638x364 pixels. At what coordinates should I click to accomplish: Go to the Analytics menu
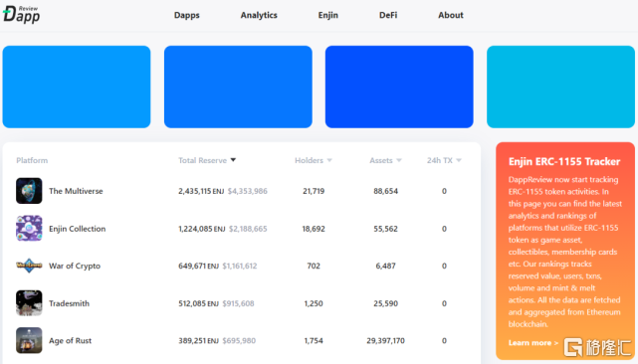click(x=259, y=15)
